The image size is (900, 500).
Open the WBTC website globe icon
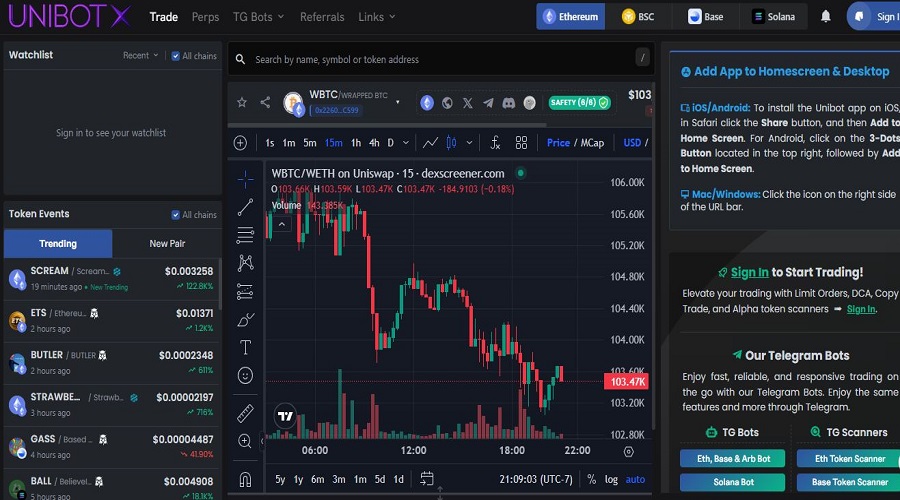(x=447, y=103)
